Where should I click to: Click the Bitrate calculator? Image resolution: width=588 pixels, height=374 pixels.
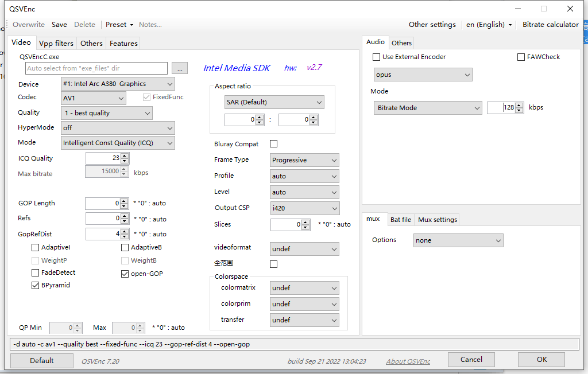[x=550, y=24]
